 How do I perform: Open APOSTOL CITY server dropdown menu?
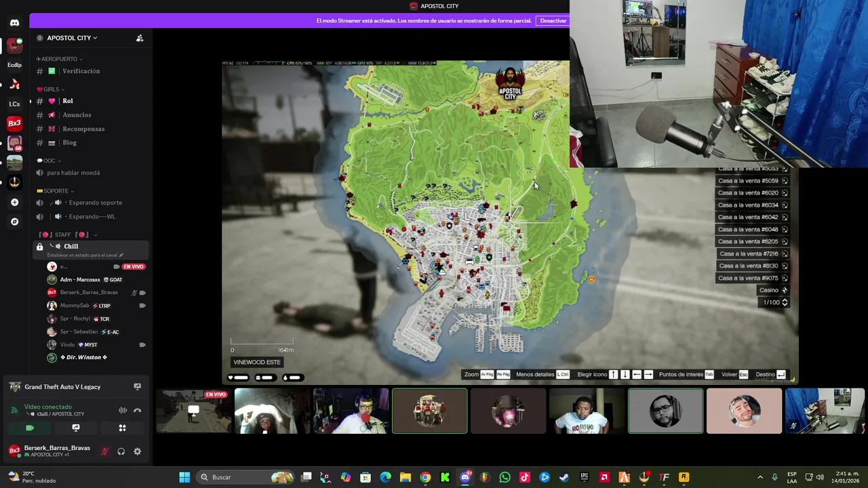pos(72,38)
